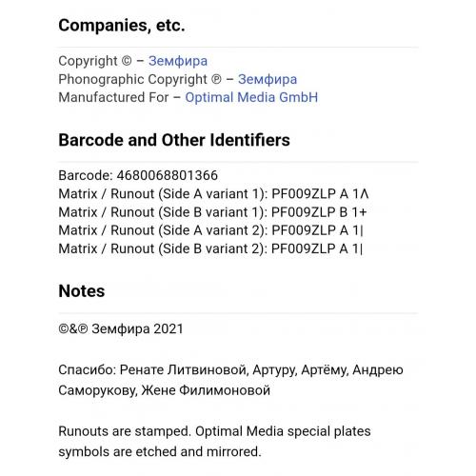Click the "Barcode and Other Identifiers" heading
This screenshot has height=476, width=476.
[x=174, y=140]
